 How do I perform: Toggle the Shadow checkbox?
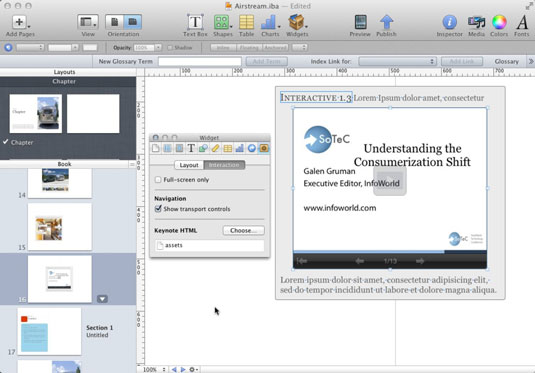170,48
